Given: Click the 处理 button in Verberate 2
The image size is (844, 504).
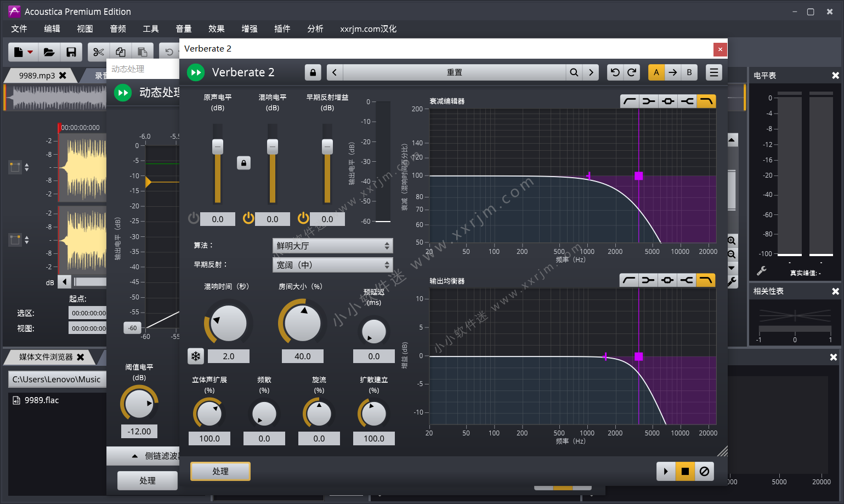Looking at the screenshot, I should [x=220, y=471].
